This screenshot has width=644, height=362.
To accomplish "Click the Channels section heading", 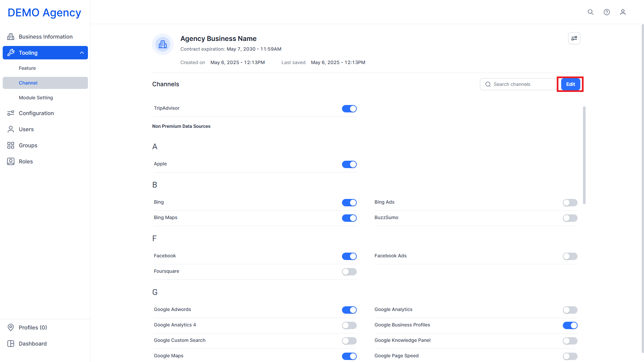I will coord(165,84).
